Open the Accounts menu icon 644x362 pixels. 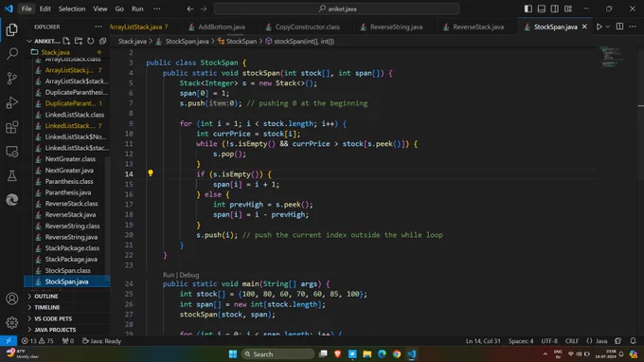point(12,299)
